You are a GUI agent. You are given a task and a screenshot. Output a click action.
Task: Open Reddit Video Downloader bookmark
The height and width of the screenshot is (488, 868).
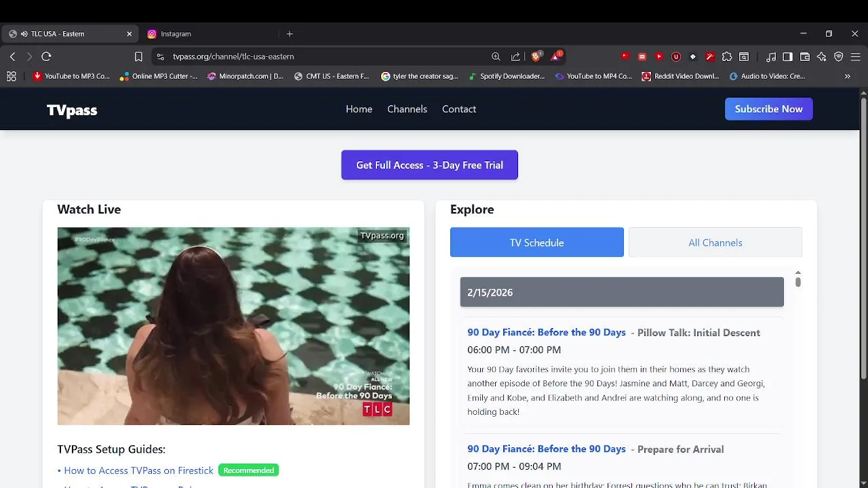(x=681, y=77)
